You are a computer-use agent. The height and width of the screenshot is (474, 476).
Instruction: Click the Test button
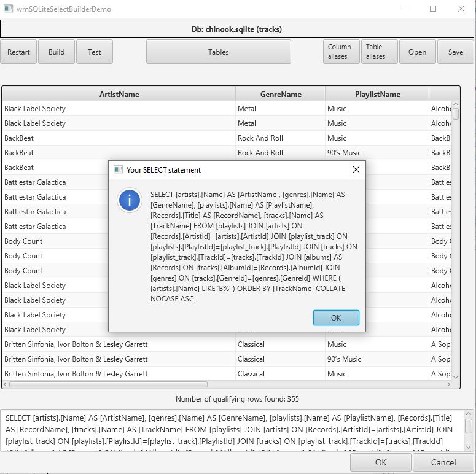(x=95, y=52)
